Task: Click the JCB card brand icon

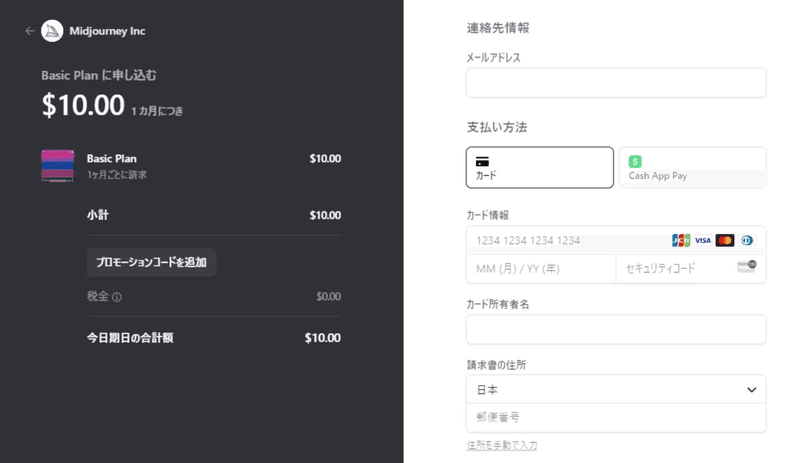Action: [x=681, y=240]
